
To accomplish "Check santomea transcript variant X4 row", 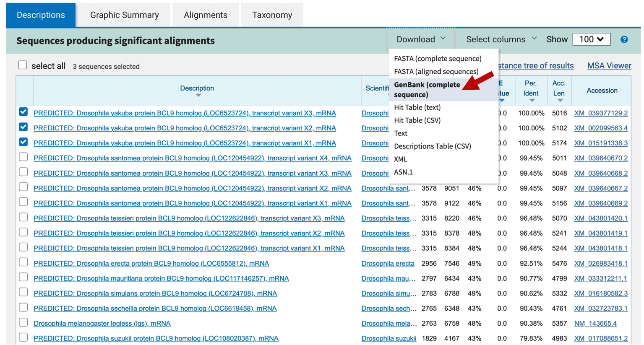I will (23, 157).
